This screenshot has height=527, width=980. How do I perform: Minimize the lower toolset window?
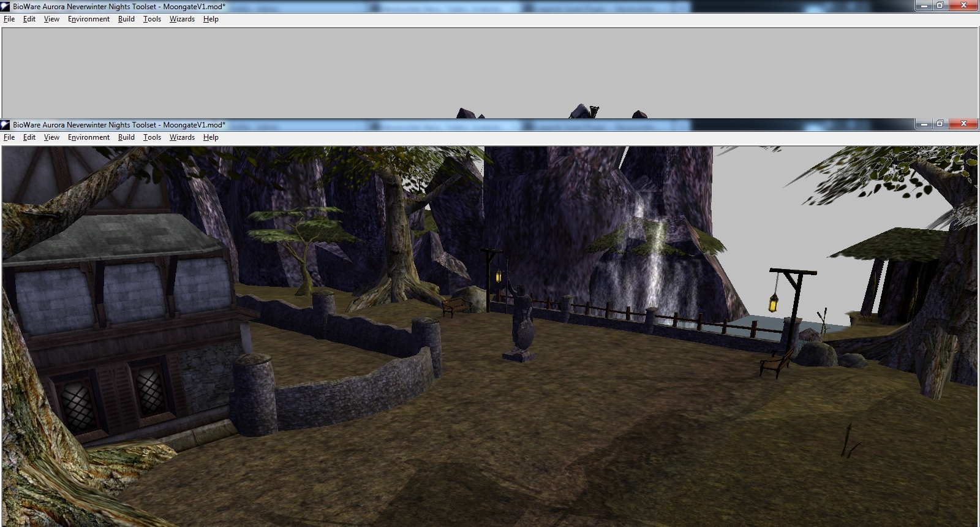pyautogui.click(x=922, y=124)
